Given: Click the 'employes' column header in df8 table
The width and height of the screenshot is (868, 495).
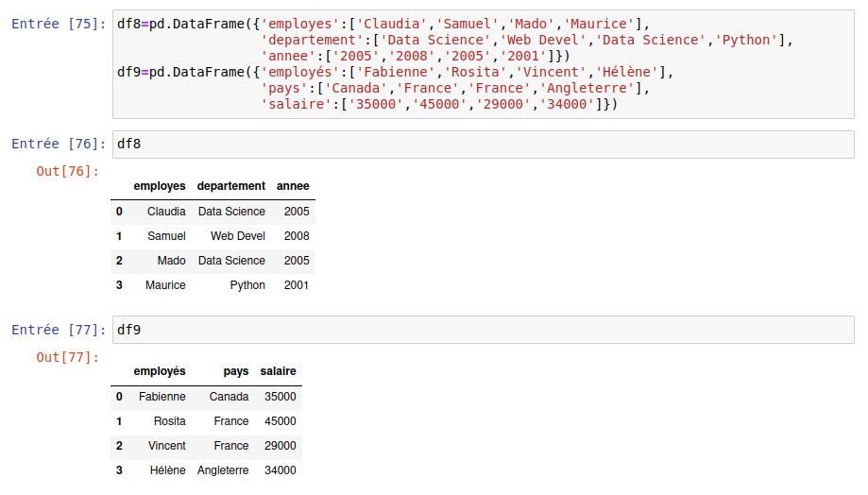Looking at the screenshot, I should click(160, 186).
